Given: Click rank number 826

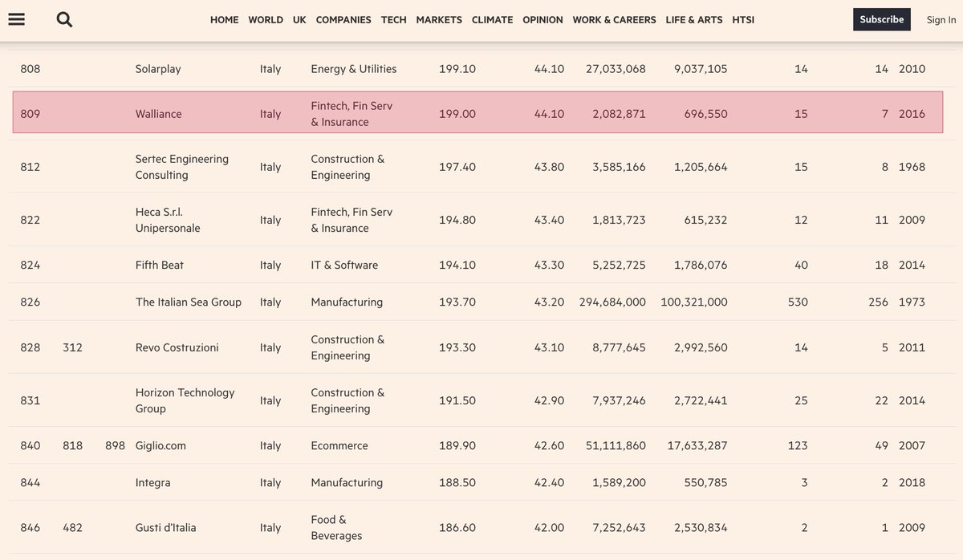Looking at the screenshot, I should click(x=30, y=302).
